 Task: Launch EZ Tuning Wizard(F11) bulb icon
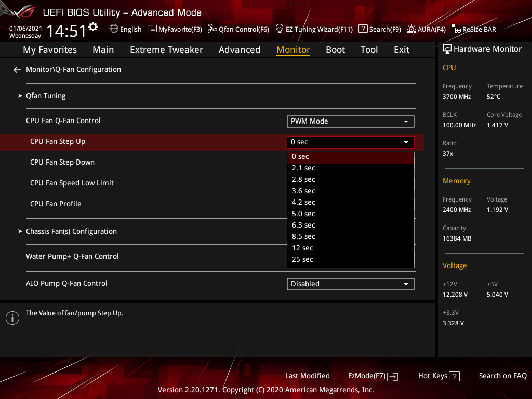[x=280, y=29]
